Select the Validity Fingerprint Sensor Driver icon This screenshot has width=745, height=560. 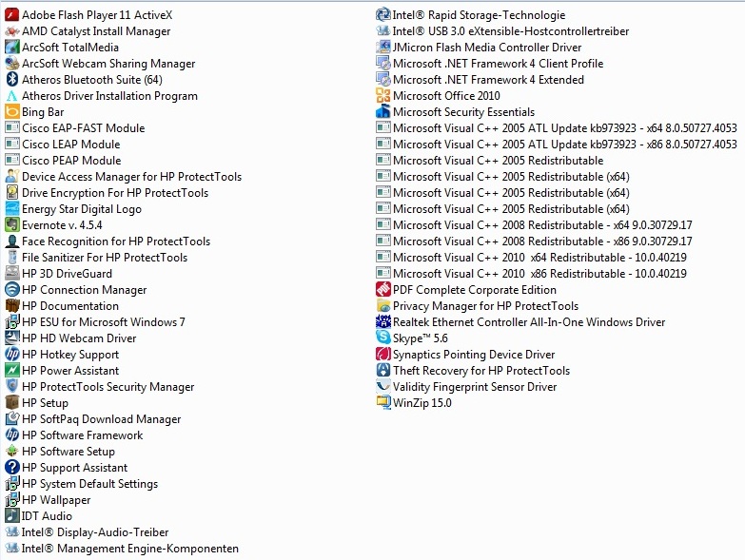coord(382,386)
